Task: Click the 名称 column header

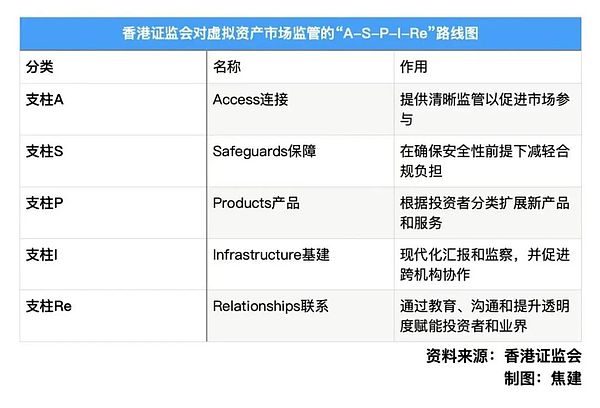Action: coord(228,67)
